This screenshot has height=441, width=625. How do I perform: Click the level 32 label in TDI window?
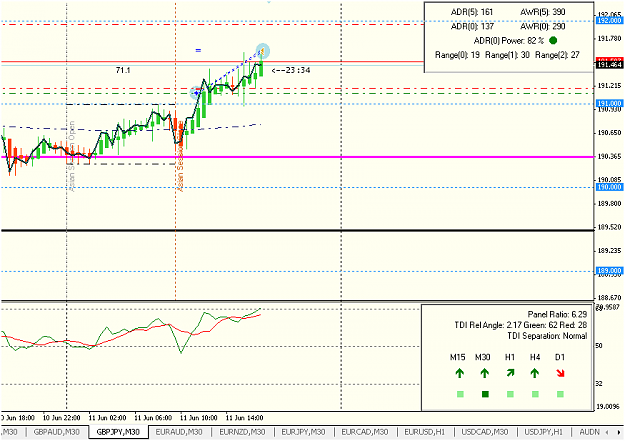pos(599,384)
